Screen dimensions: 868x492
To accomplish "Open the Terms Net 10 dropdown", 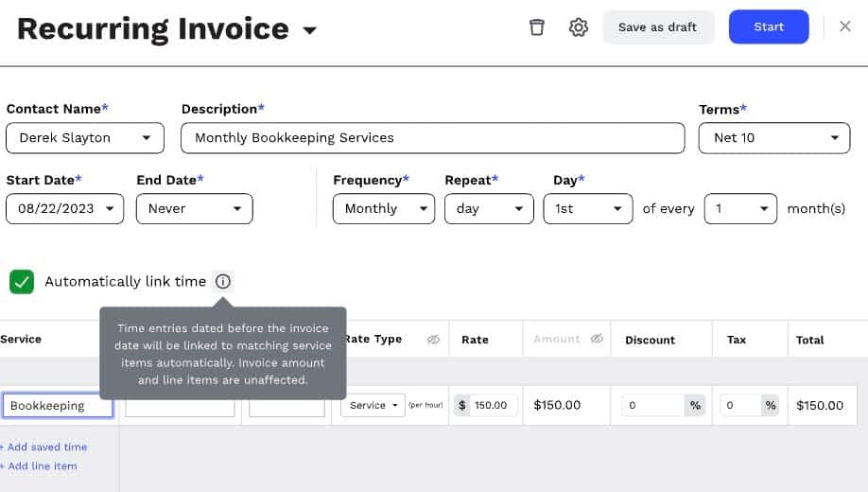I will point(773,138).
